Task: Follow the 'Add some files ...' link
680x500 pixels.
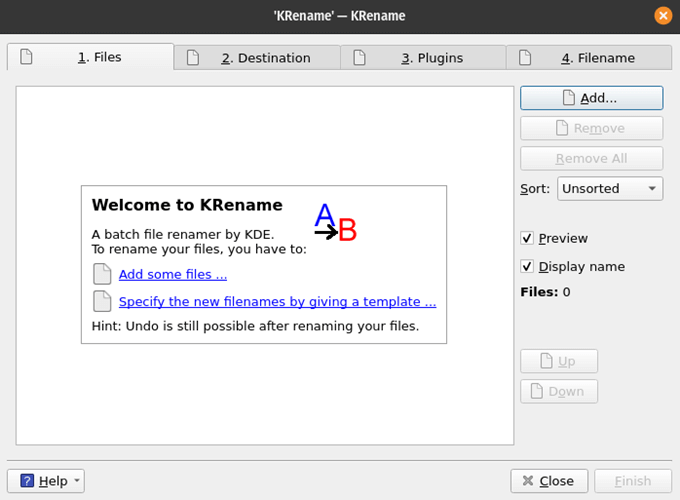Action: 173,275
